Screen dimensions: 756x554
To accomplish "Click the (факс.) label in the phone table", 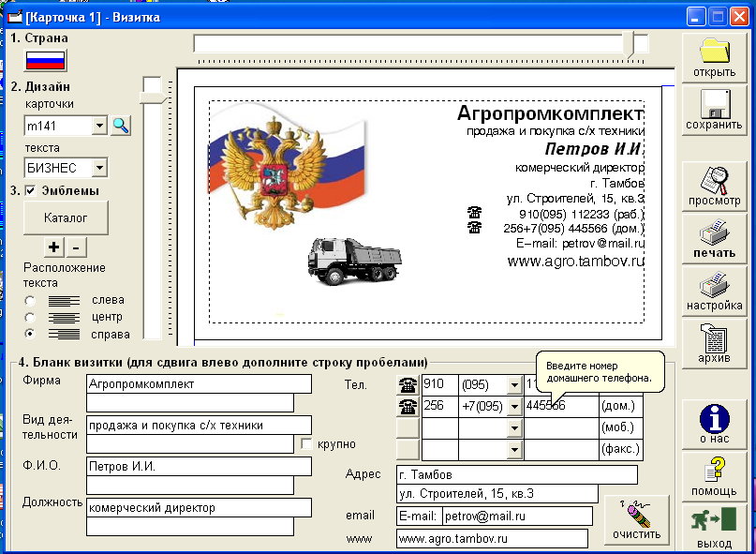I will coord(620,450).
